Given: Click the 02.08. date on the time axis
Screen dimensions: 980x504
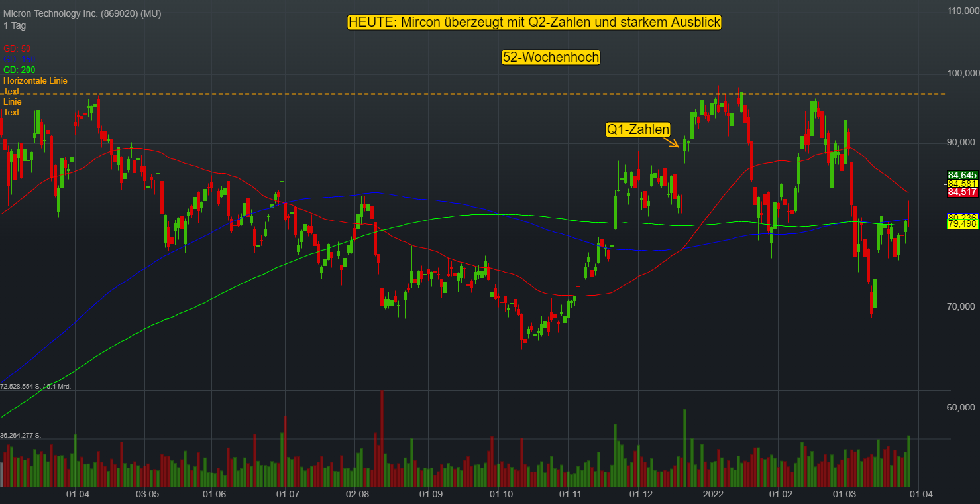Looking at the screenshot, I should [x=358, y=495].
